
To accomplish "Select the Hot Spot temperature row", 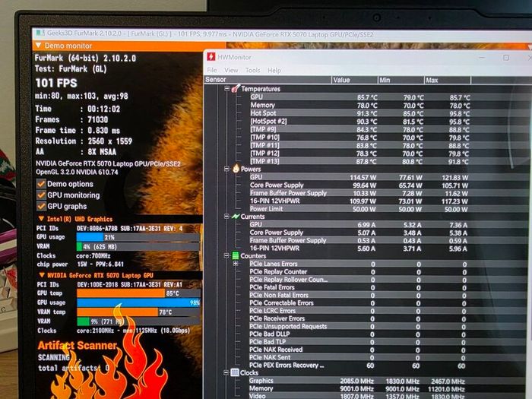I will coord(360,113).
